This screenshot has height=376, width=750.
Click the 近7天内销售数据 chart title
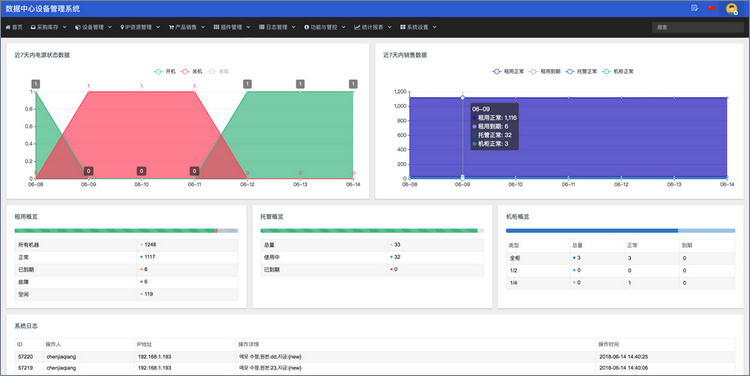pos(405,55)
